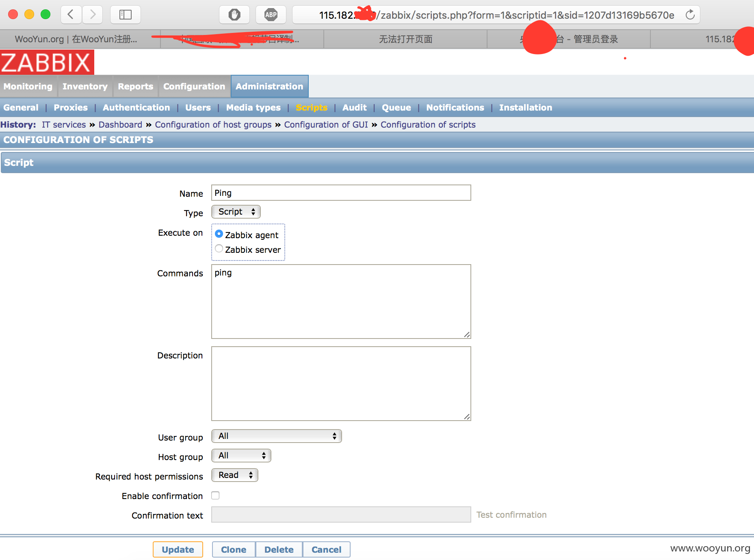The image size is (754, 560).
Task: Open the ABP Adblock Plus extension
Action: click(271, 15)
